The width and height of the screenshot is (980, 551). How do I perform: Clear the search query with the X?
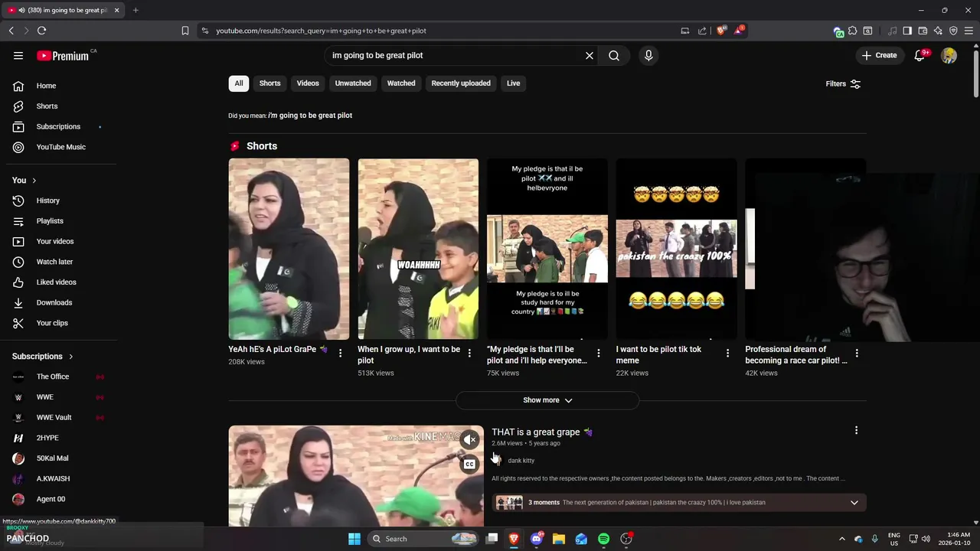coord(590,55)
